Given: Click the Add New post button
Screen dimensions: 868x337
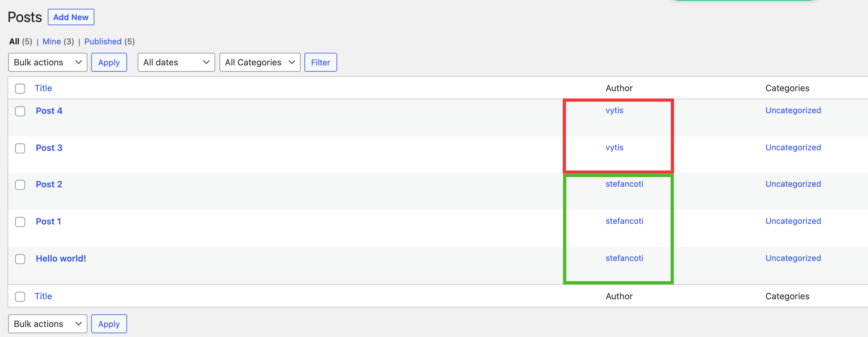Looking at the screenshot, I should click(x=71, y=17).
